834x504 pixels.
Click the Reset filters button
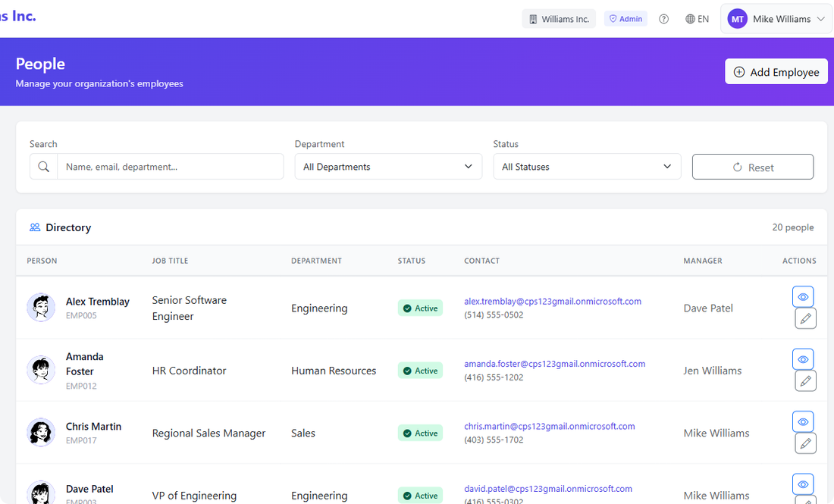point(753,166)
